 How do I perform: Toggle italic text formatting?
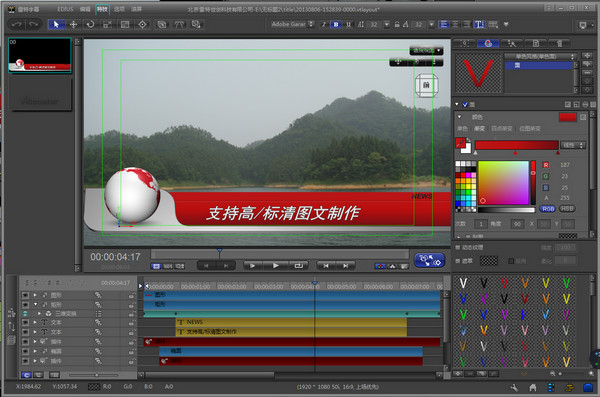click(324, 25)
